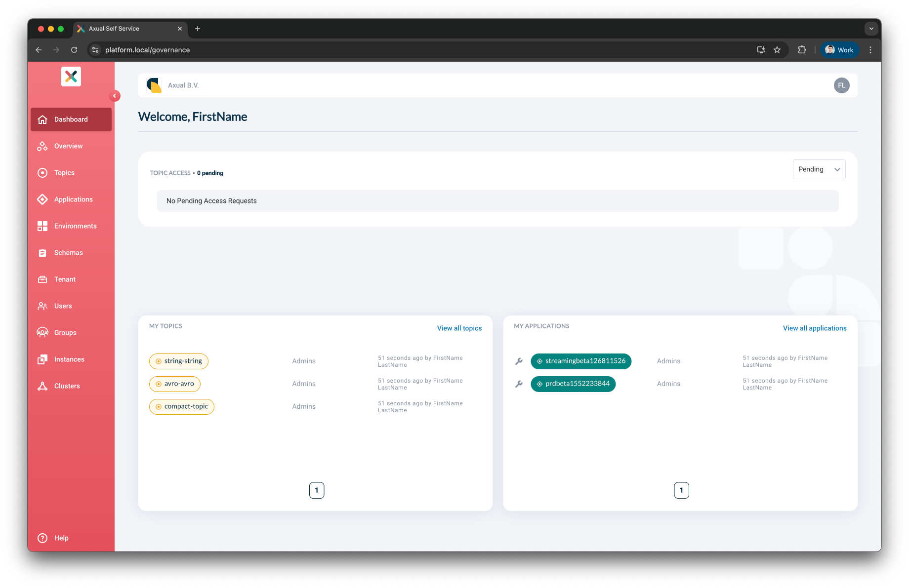Switch to the Dashboard menu item
The width and height of the screenshot is (909, 588).
[71, 119]
